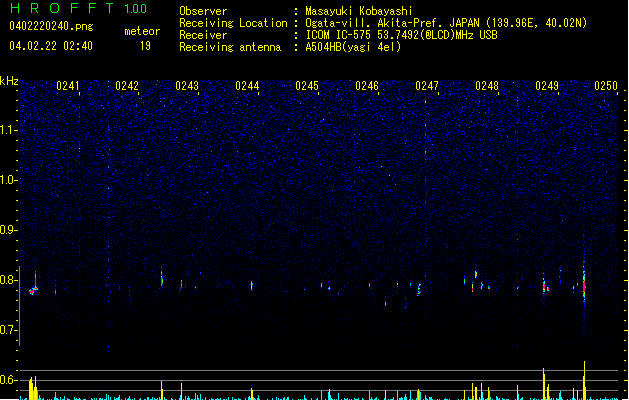
Task: Click the 0243 time marker
Action: (187, 86)
